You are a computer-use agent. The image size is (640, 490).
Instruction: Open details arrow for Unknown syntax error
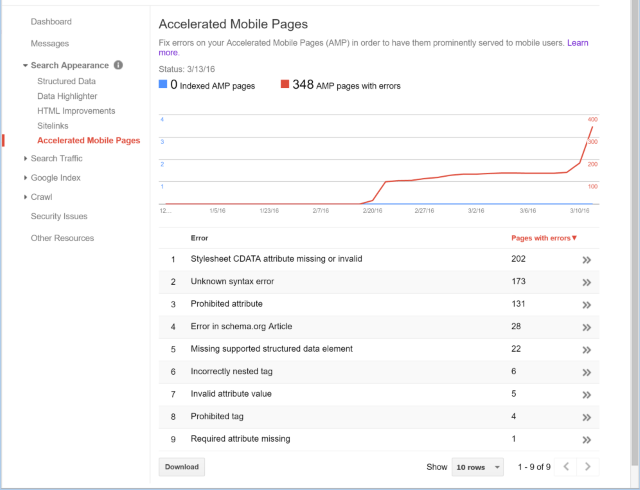(x=587, y=282)
